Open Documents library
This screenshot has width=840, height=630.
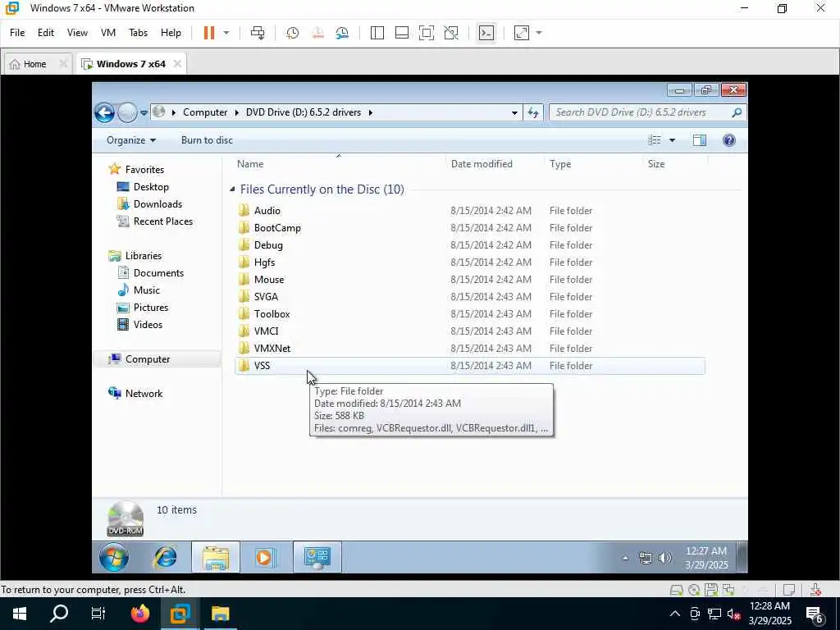tap(158, 272)
